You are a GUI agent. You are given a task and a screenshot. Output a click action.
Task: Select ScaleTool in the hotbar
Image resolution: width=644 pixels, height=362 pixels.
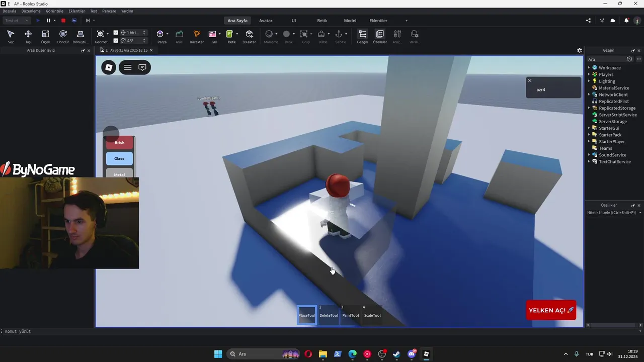372,315
